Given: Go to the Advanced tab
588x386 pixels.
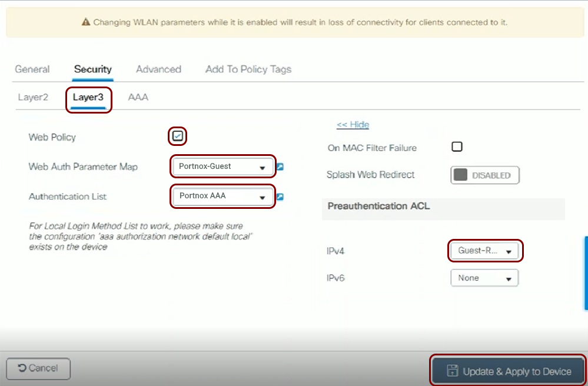Looking at the screenshot, I should click(158, 69).
